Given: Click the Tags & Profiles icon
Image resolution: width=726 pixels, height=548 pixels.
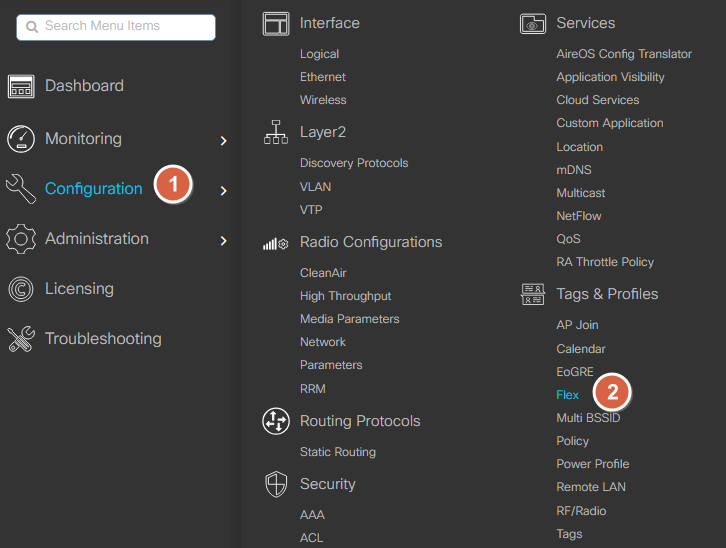Looking at the screenshot, I should click(x=533, y=294).
